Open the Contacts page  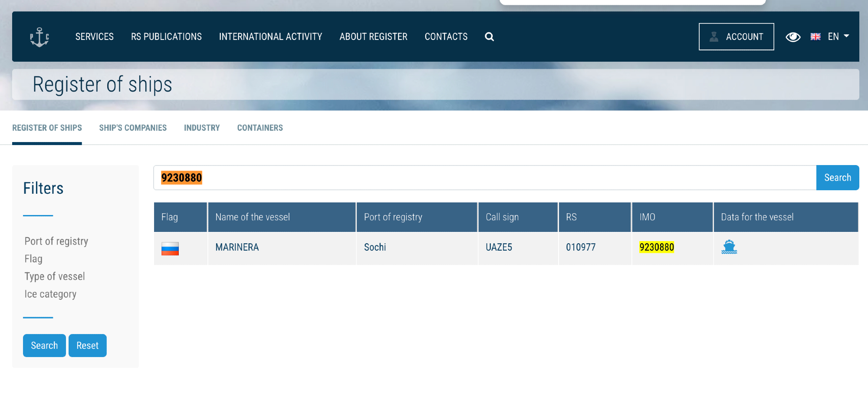[446, 37]
